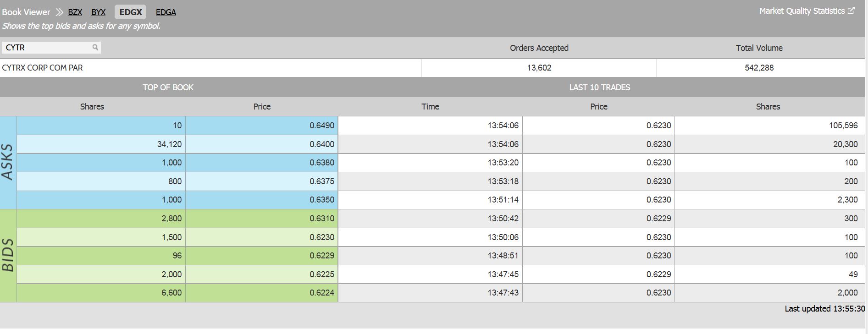Open the EDGA exchange tab
The image size is (868, 334).
click(x=166, y=12)
